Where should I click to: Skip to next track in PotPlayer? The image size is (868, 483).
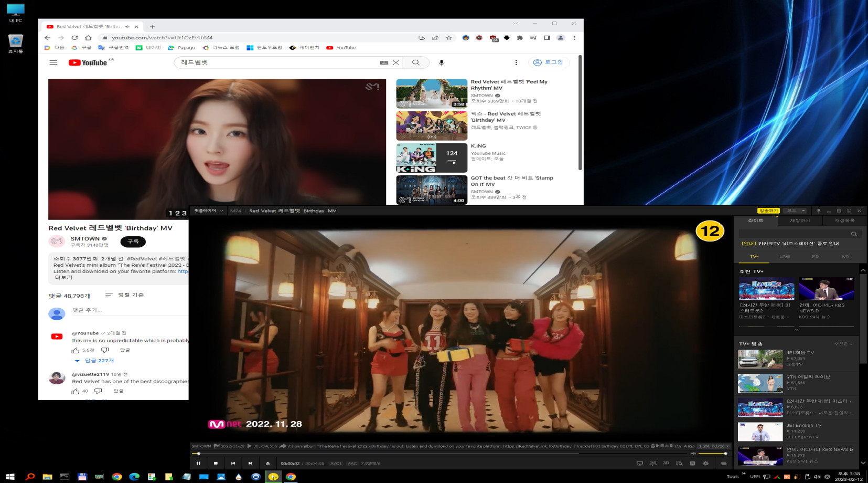pyautogui.click(x=250, y=463)
